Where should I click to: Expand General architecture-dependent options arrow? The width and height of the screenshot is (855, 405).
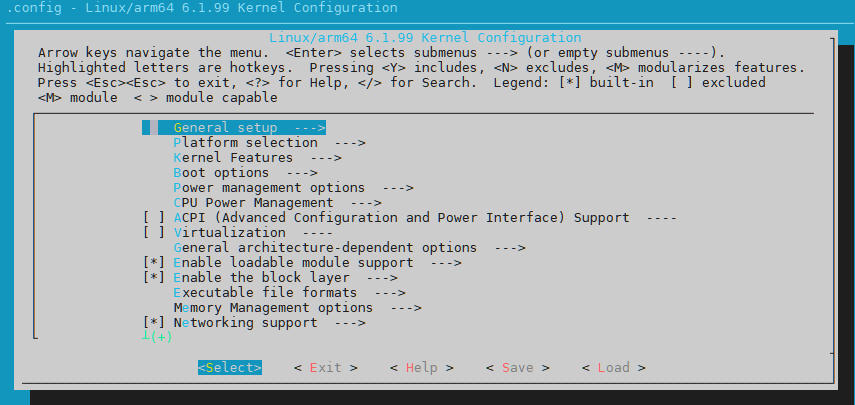510,248
